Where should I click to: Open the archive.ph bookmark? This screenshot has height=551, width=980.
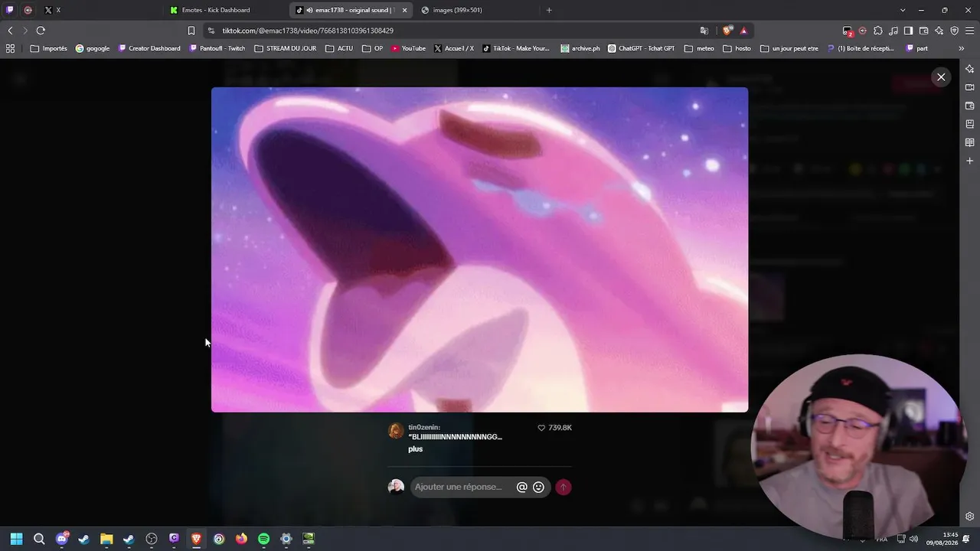[580, 48]
